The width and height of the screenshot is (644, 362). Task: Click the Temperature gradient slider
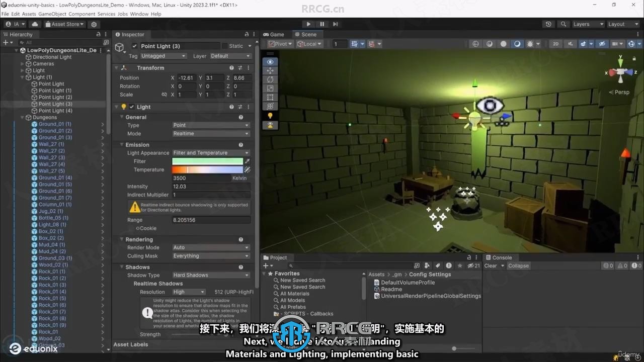tap(207, 170)
